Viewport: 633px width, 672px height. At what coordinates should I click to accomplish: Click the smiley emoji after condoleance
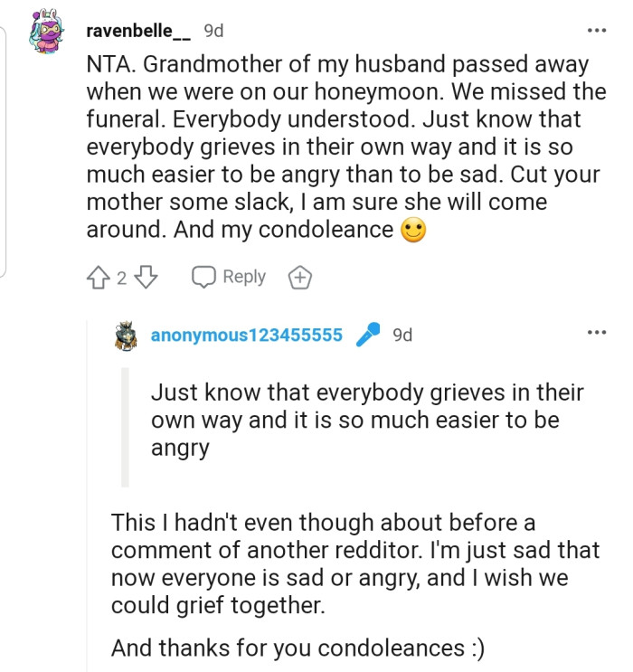tap(413, 231)
